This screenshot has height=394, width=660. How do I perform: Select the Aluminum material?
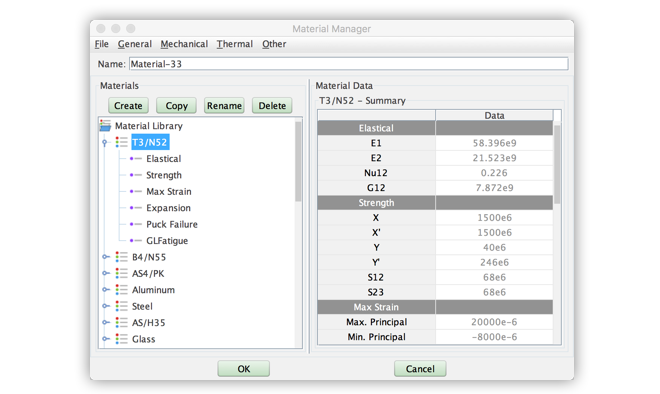(x=153, y=290)
